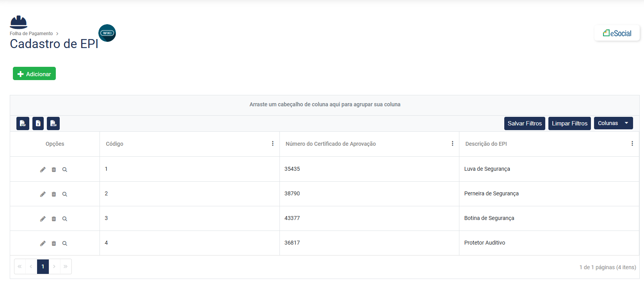Delete the Perneira de Segurança record
This screenshot has height=286, width=644.
click(54, 194)
